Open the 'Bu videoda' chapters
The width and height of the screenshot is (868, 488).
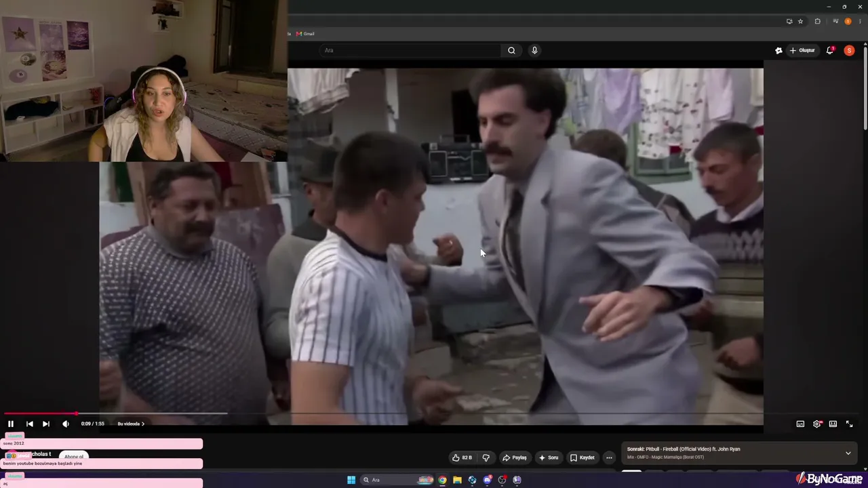point(131,424)
